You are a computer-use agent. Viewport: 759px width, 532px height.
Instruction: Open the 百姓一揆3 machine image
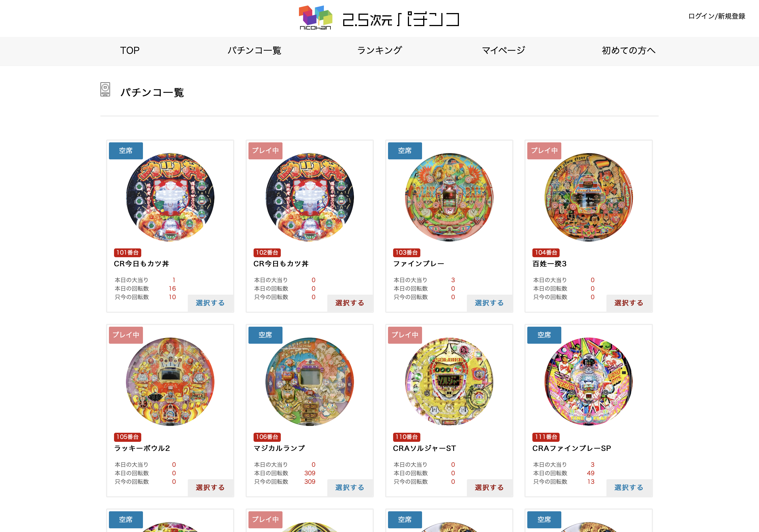click(589, 197)
